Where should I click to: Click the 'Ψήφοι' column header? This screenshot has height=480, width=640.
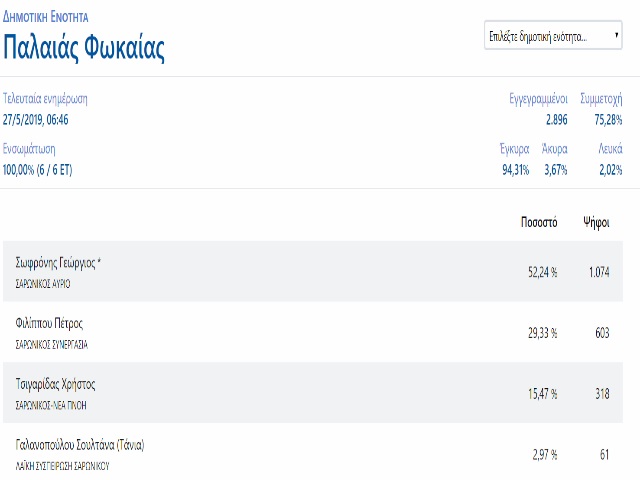click(x=596, y=223)
